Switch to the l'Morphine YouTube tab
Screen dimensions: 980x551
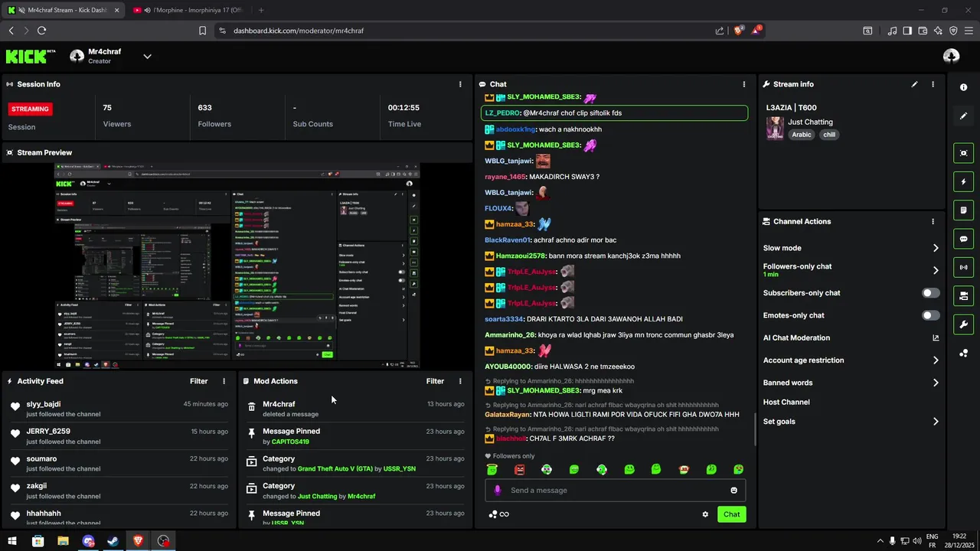click(x=187, y=10)
